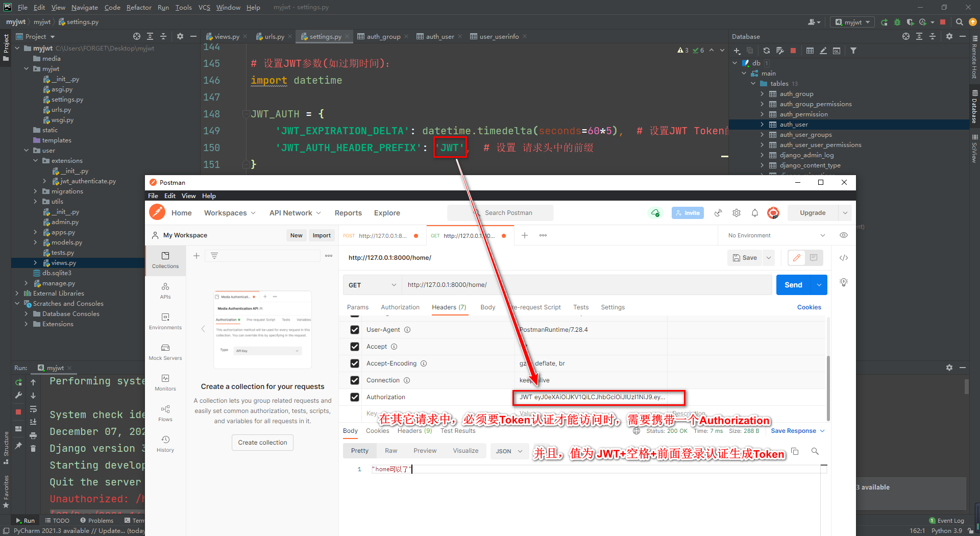Click the Upgrade button
Viewport: 980px width, 536px height.
point(813,213)
